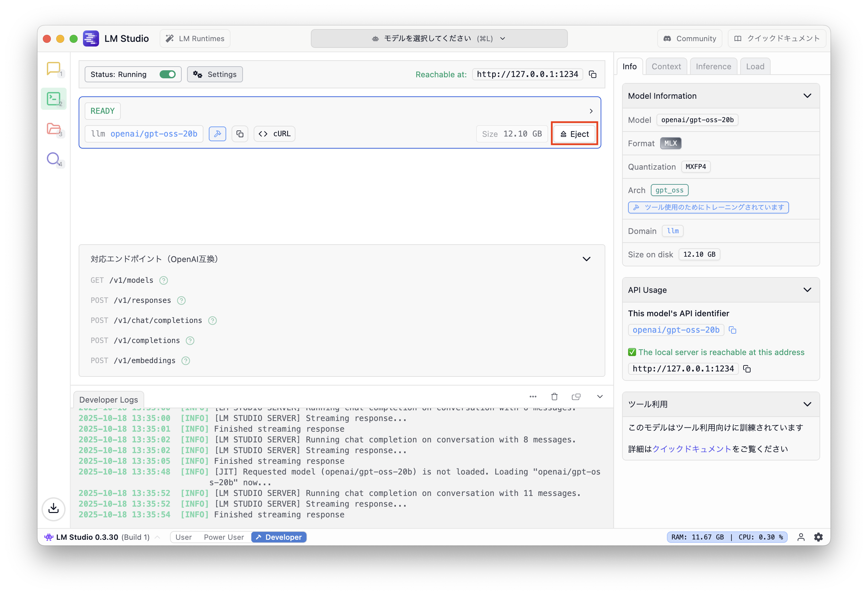Viewport: 868px width, 595px height.
Task: Collapse the OpenAI-compatible endpoints section
Action: (586, 259)
